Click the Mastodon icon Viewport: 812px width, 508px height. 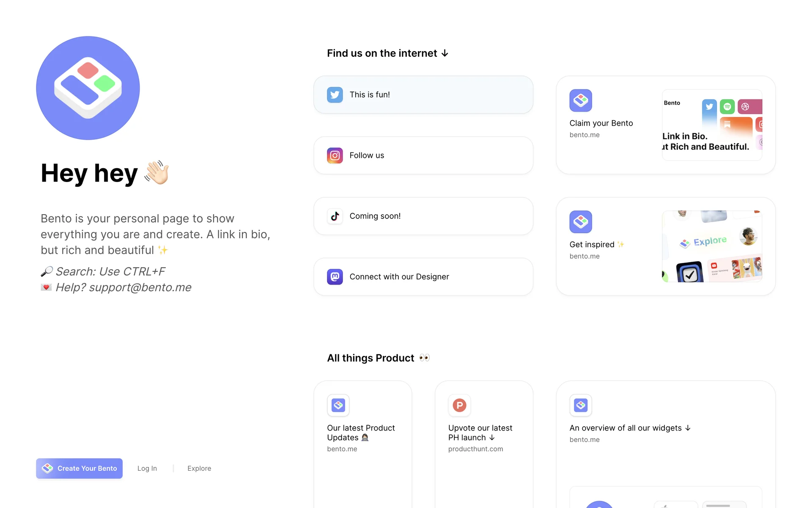click(335, 277)
